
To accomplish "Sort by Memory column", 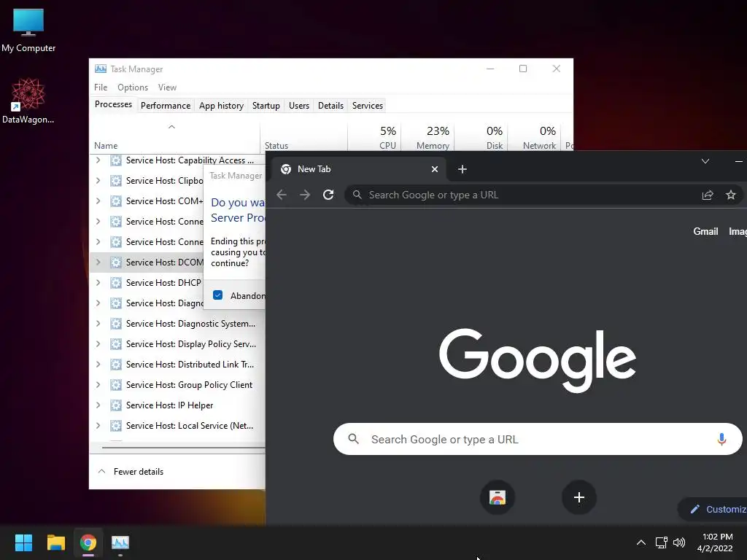I will coord(427,137).
